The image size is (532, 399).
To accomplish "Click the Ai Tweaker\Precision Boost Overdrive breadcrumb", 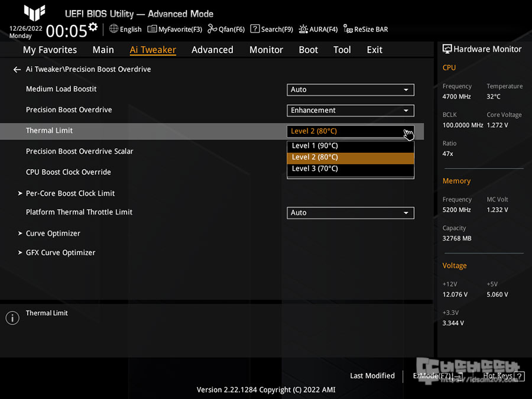I will (x=88, y=69).
